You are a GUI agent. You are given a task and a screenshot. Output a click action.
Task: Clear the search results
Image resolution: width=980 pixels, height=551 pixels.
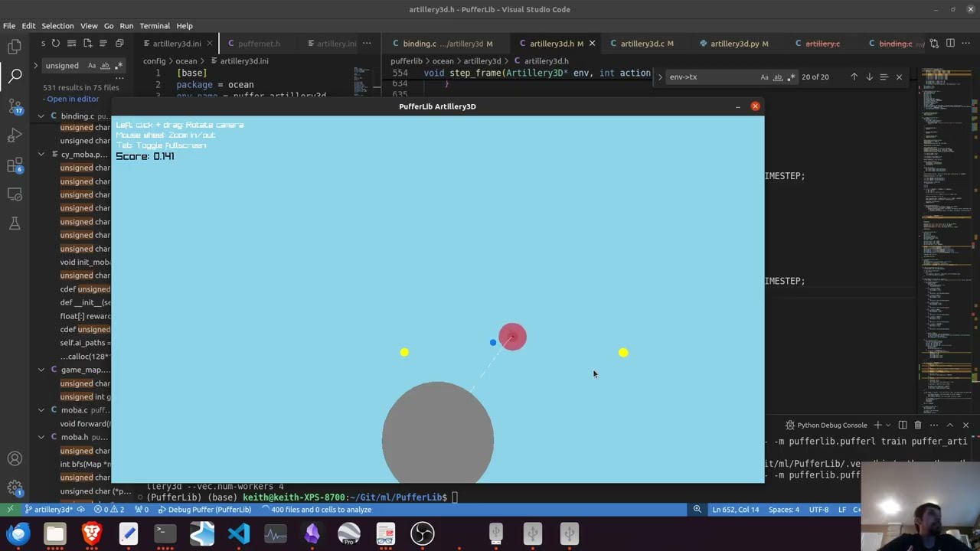pos(71,44)
